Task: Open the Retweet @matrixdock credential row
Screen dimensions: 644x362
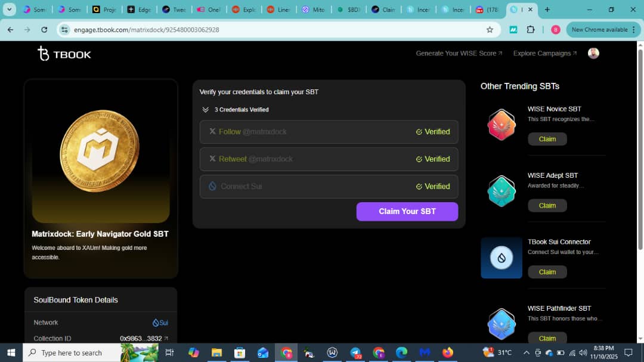Action: 329,159
